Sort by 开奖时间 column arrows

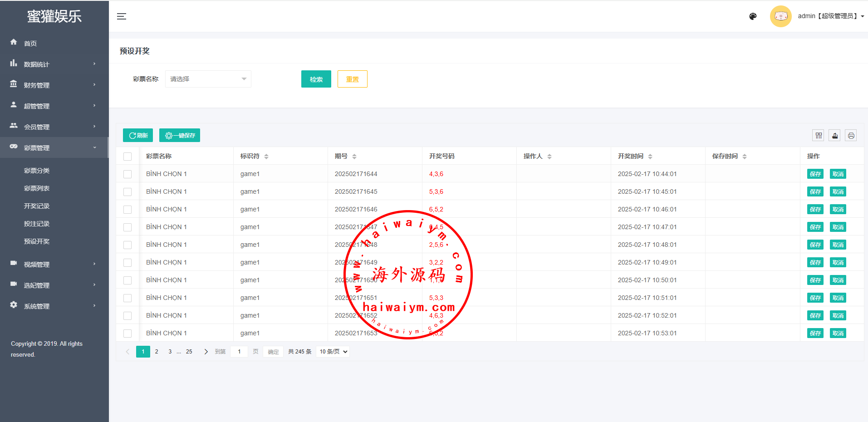650,157
